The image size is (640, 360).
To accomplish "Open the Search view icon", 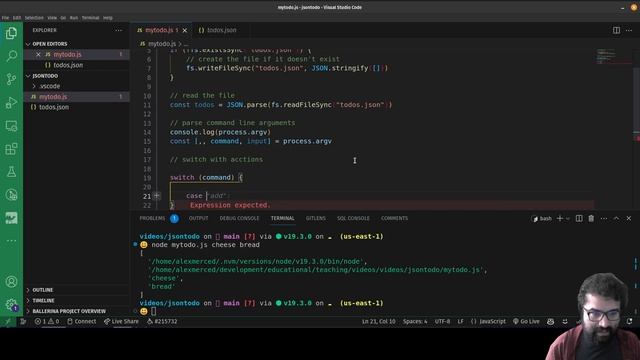I will 11,56.
